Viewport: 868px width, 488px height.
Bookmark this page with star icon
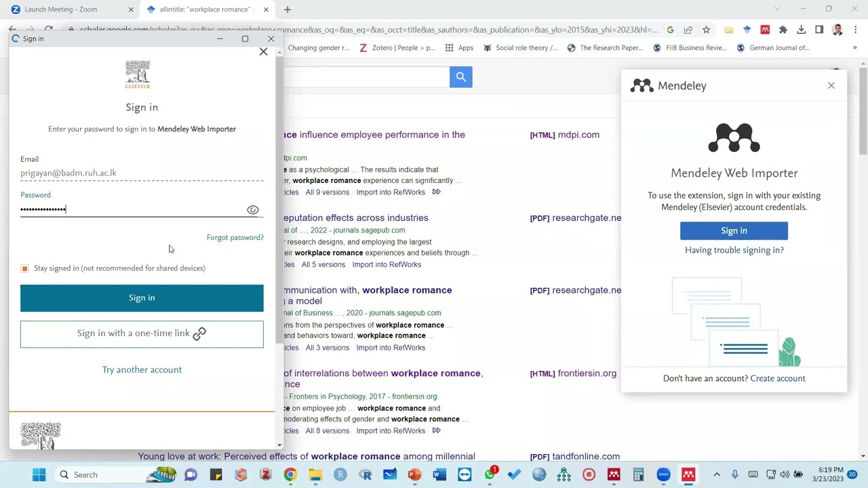coord(706,30)
